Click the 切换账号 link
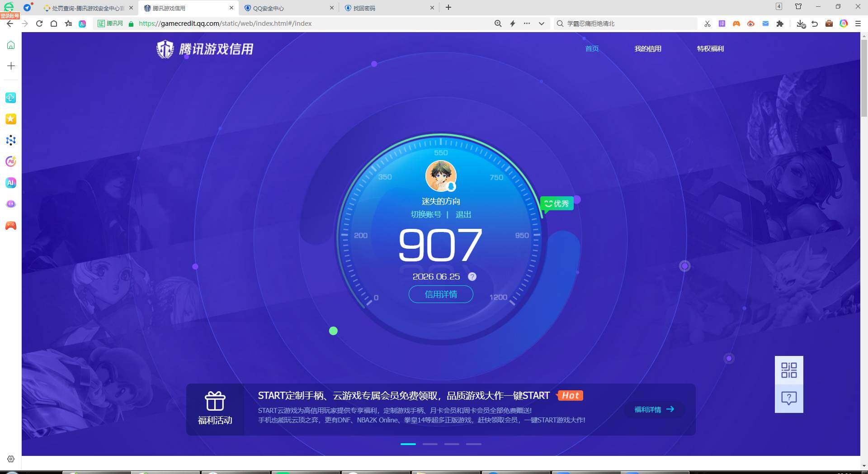 pos(426,214)
